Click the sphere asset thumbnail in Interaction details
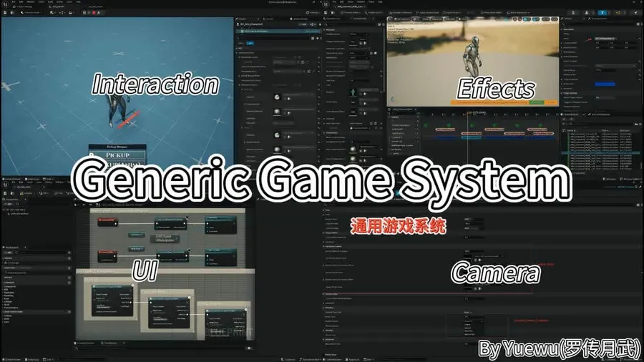Image resolution: width=644 pixels, height=362 pixels. 277,97
